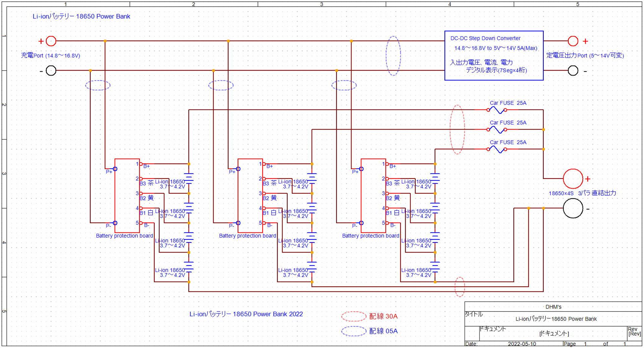Click the 'タイトル' field label in the title block
Image resolution: width=644 pixels, height=348 pixels.
pos(474,314)
